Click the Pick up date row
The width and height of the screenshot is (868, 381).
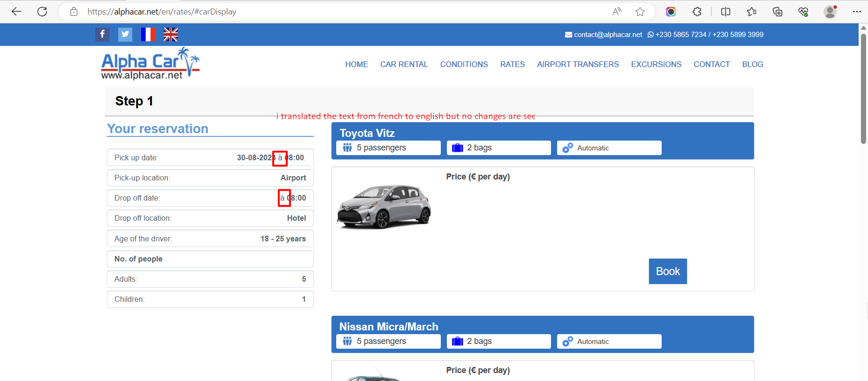click(x=210, y=157)
